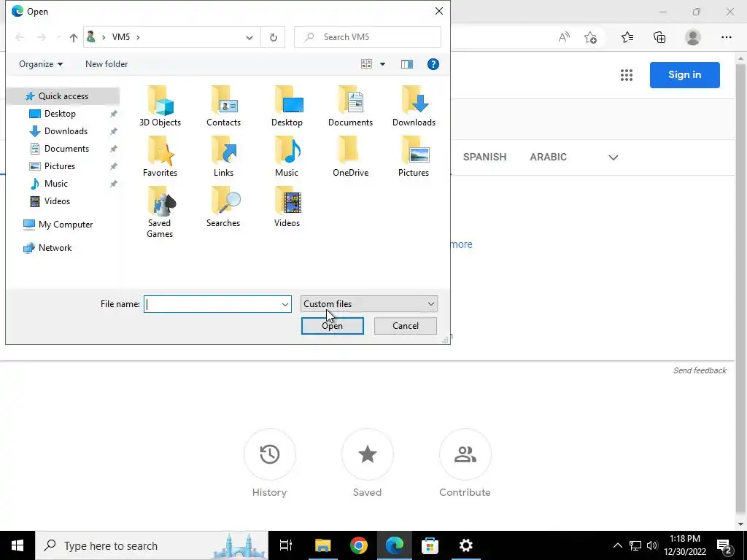Select Downloads in Quick access list

tap(66, 131)
